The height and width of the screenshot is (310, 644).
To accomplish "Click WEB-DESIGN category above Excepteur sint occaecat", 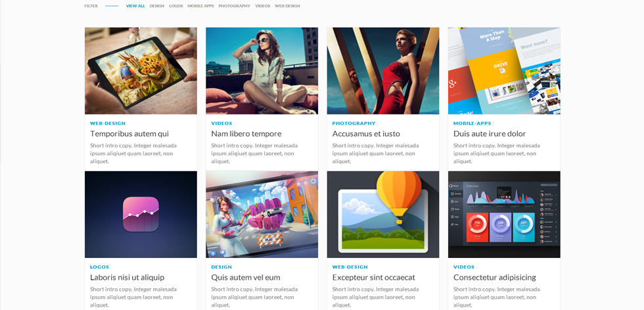I will [350, 267].
